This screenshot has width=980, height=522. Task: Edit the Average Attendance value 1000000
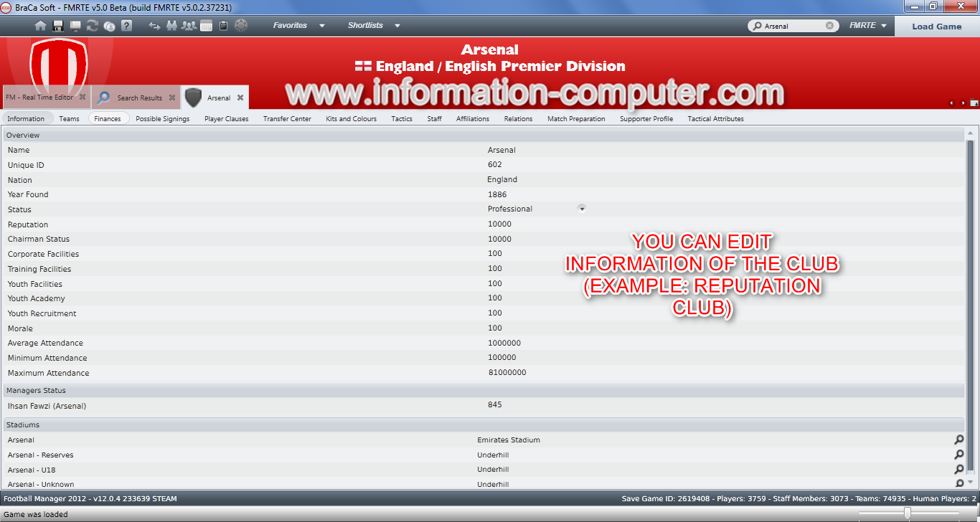click(x=504, y=343)
